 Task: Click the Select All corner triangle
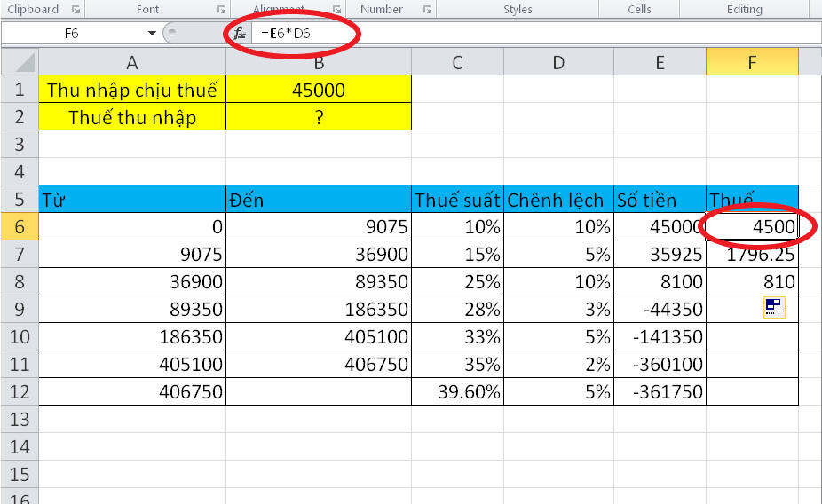pyautogui.click(x=20, y=62)
